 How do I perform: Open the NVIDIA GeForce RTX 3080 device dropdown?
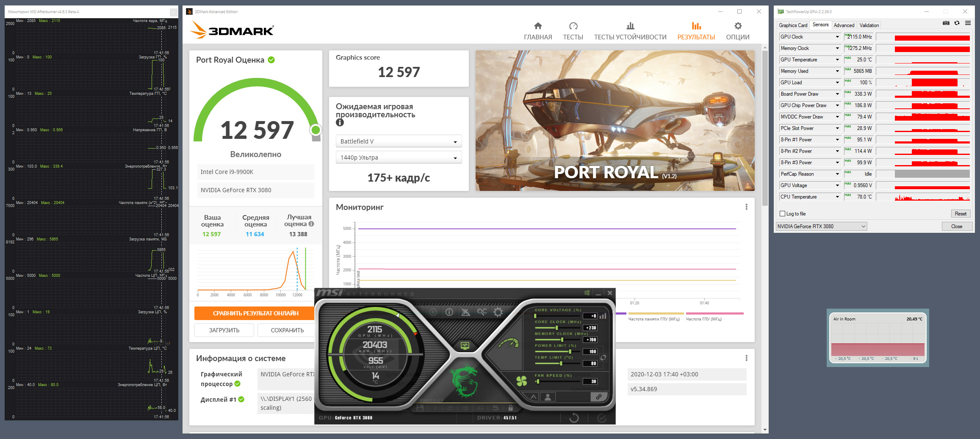coord(821,226)
